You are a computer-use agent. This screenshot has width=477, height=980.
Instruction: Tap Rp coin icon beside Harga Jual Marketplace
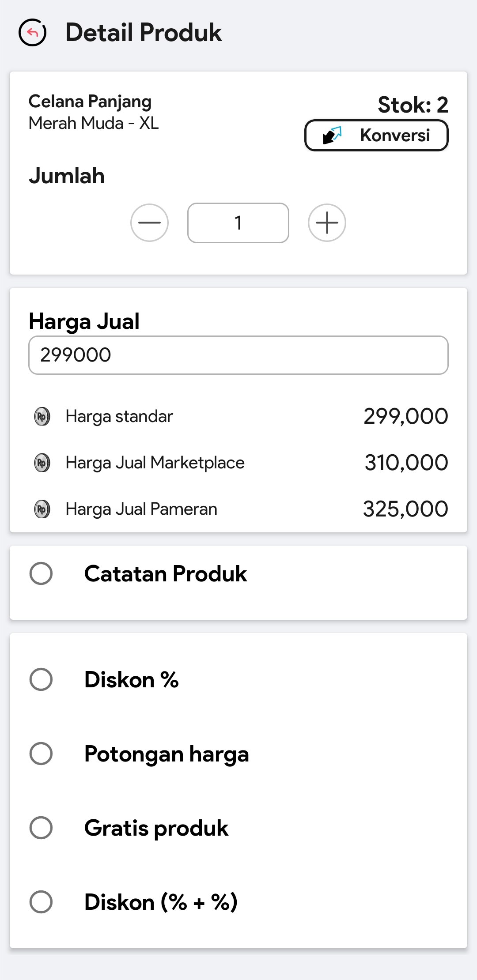point(42,463)
